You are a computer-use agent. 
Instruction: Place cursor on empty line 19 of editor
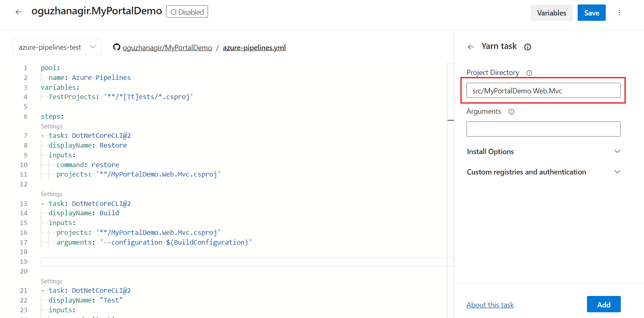247,262
